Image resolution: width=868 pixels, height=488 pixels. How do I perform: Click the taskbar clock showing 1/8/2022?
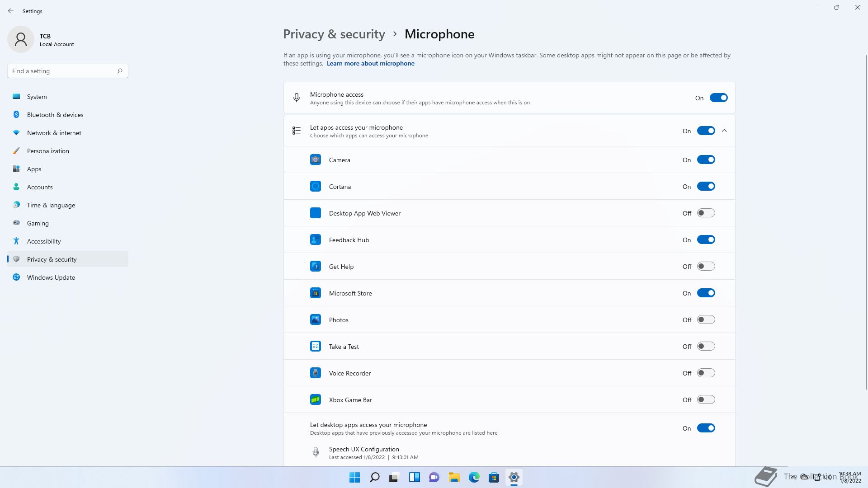point(850,477)
